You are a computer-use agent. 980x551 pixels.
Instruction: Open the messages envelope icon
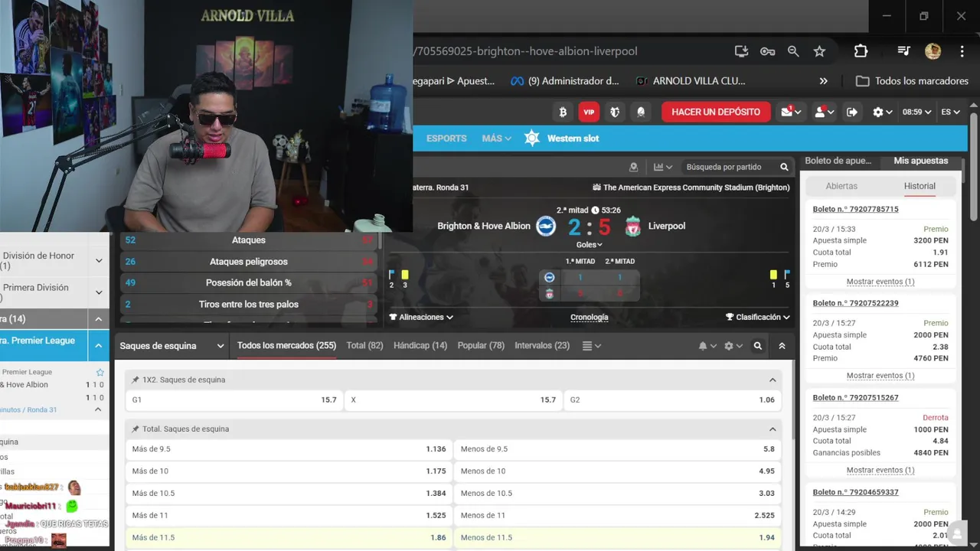(x=791, y=112)
